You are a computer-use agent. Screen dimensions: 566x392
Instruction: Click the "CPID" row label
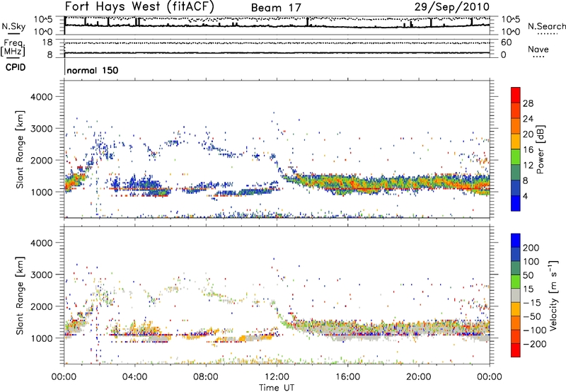(x=16, y=67)
